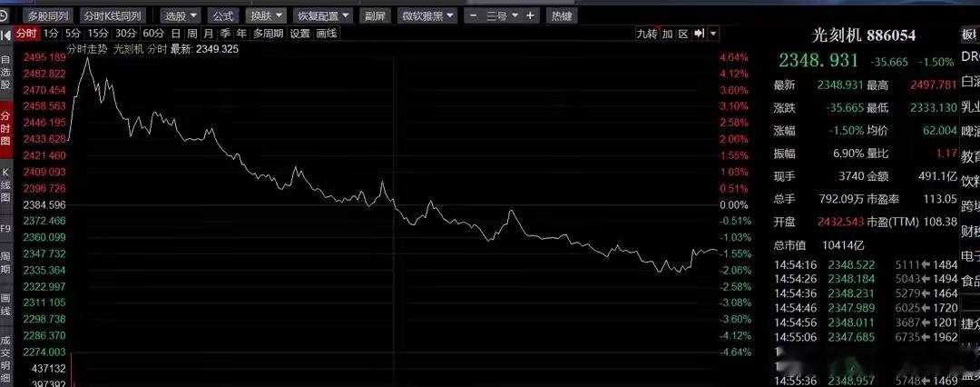Activate the 画线 drawing tools

(x=327, y=34)
